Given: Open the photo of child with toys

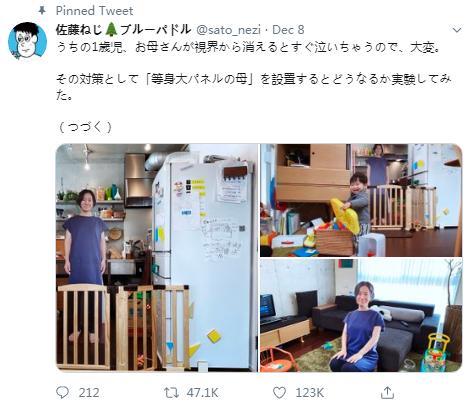Looking at the screenshot, I should coord(361,200).
